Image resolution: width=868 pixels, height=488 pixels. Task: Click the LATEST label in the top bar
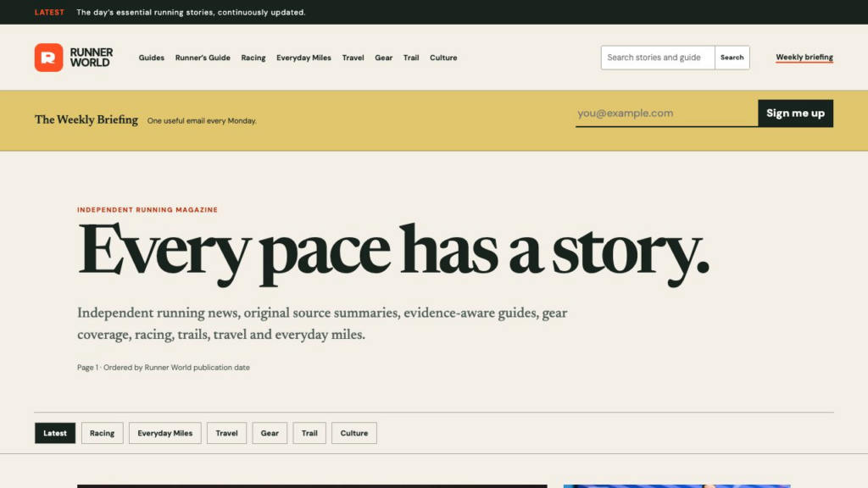tap(49, 12)
